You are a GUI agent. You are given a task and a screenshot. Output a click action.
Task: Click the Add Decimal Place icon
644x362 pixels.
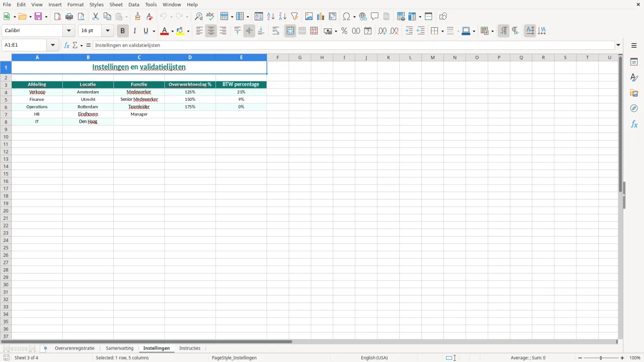tap(383, 31)
